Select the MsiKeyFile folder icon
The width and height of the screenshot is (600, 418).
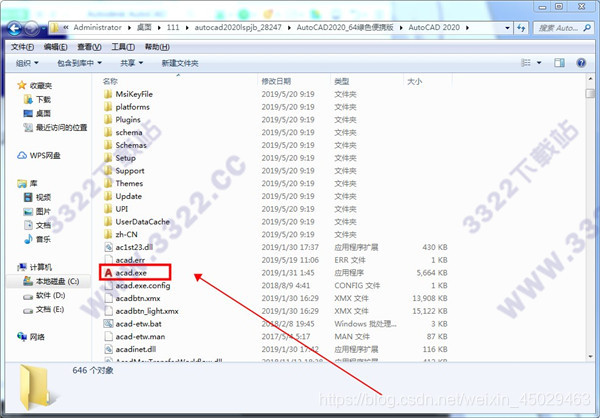pyautogui.click(x=108, y=94)
